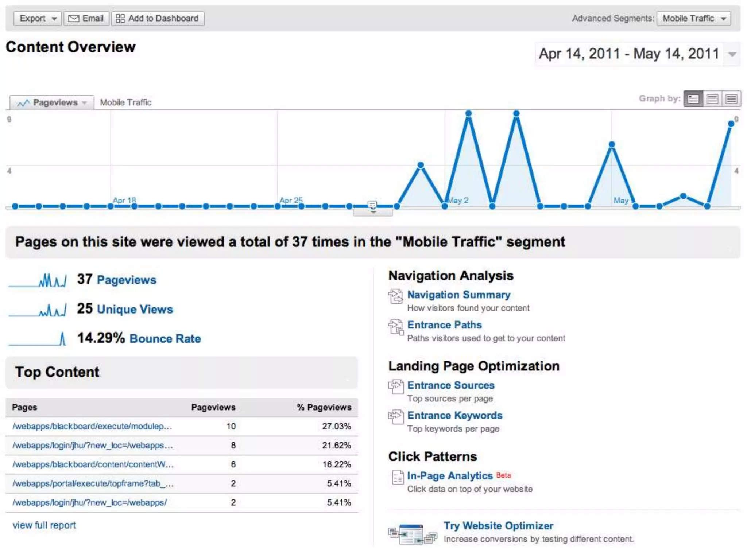Viewport: 747px width, 560px height.
Task: Switch graph to weekly view
Action: pyautogui.click(x=712, y=99)
